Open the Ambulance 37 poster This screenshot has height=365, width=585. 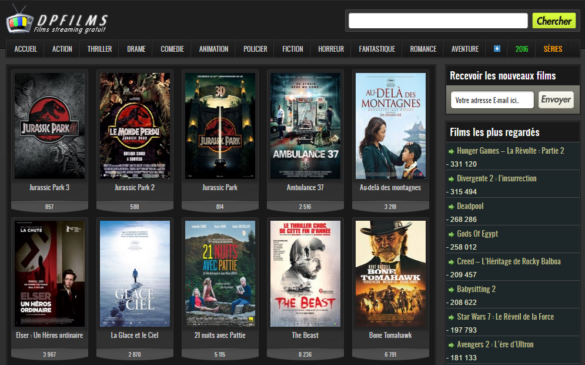coord(305,126)
